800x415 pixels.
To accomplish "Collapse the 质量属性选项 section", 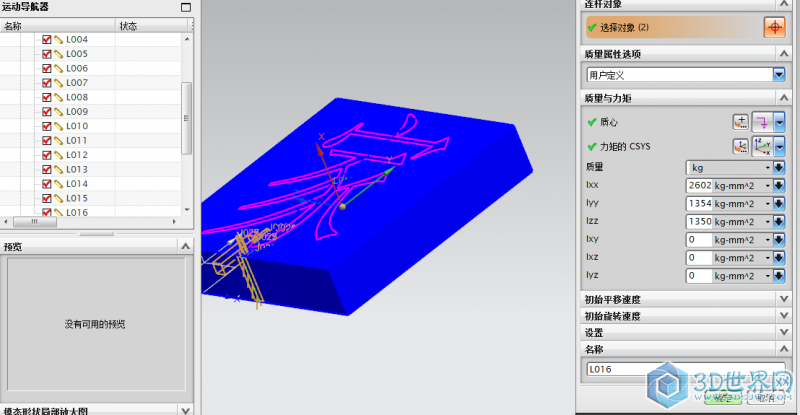I will coord(784,54).
